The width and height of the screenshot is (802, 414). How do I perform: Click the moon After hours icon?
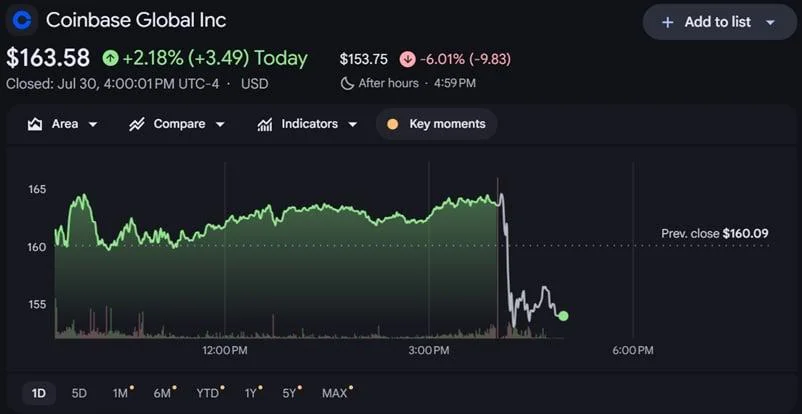[x=347, y=83]
